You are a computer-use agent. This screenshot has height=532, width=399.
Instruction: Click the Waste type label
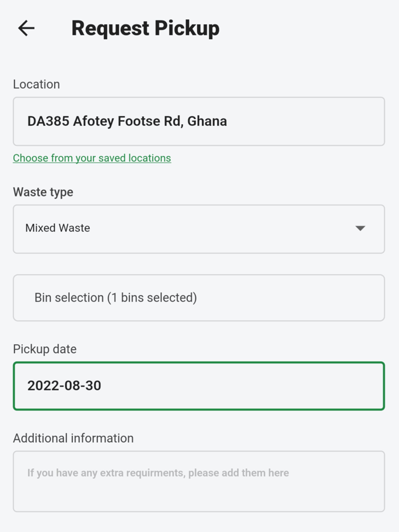point(43,192)
